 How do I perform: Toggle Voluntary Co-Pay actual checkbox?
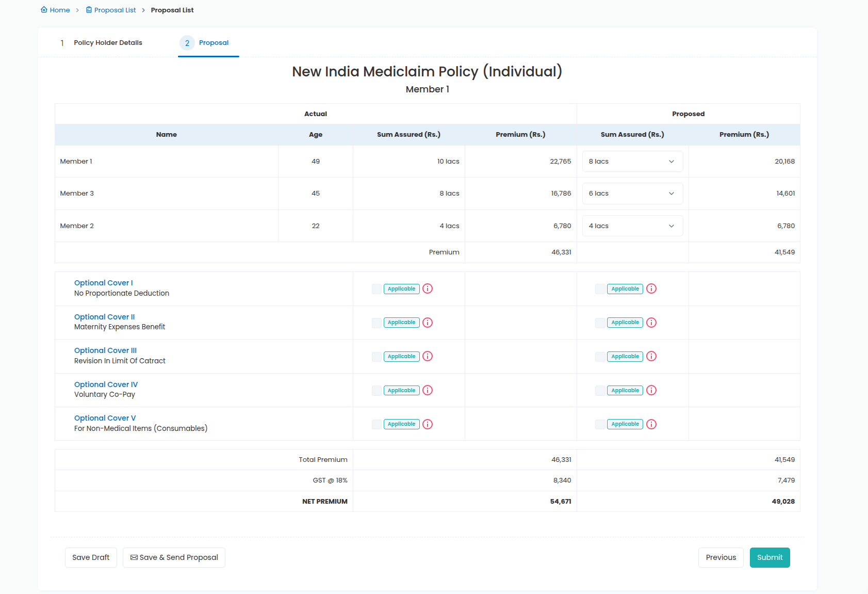pos(377,391)
